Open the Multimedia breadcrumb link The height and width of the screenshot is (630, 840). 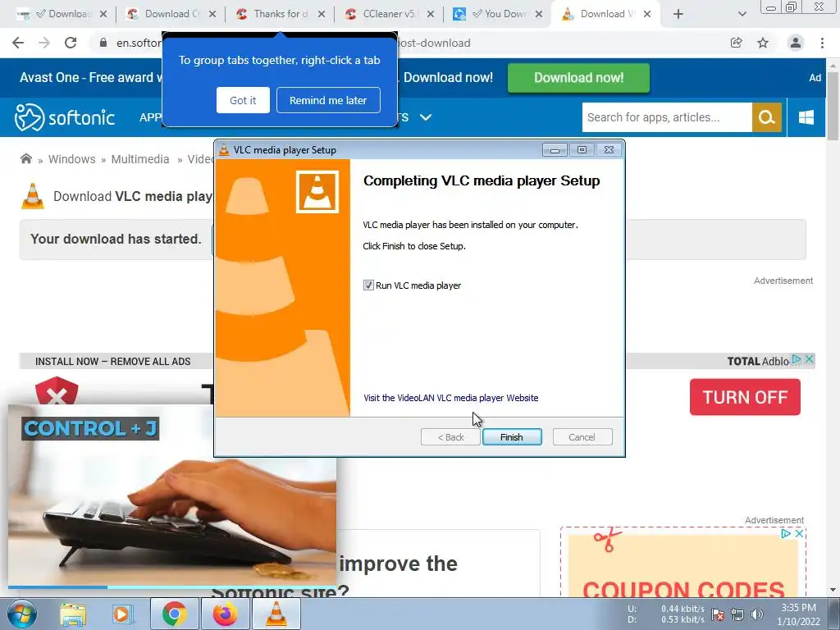coord(139,159)
